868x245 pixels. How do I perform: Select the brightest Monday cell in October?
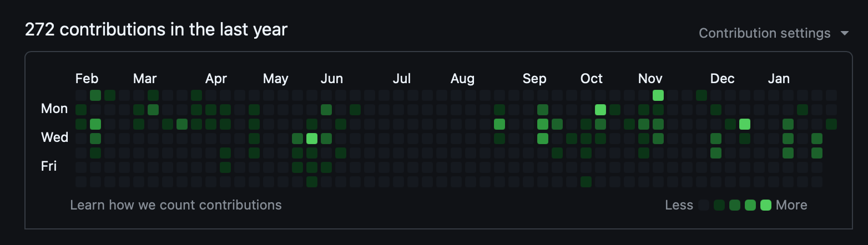tap(600, 110)
